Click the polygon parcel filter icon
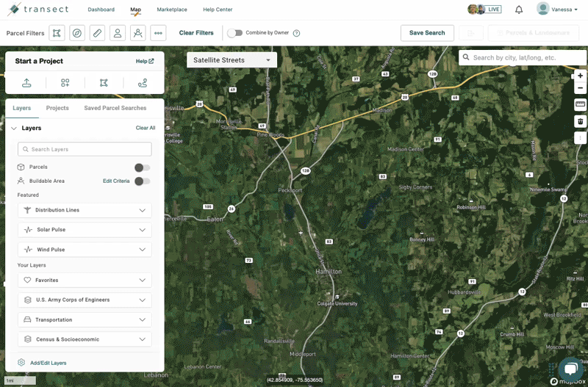The image size is (588, 387). (57, 33)
